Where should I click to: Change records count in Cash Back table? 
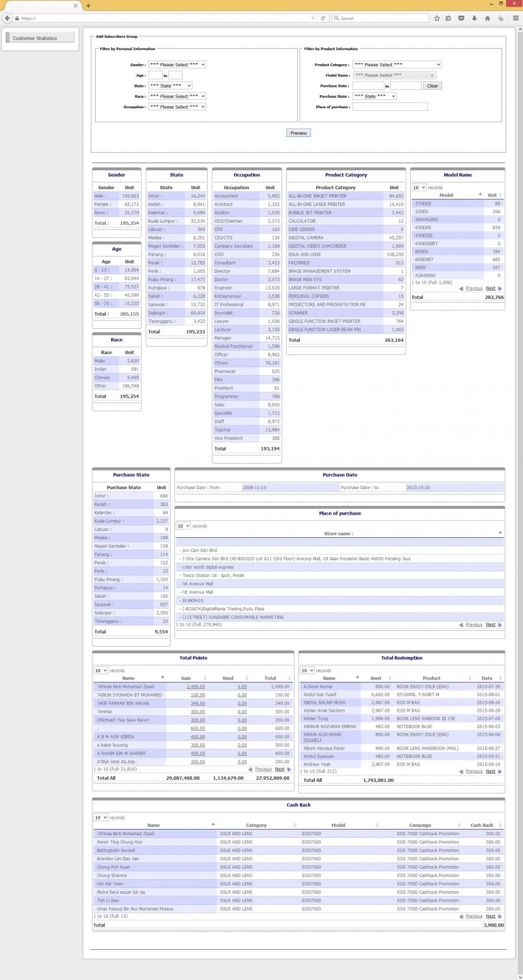(100, 817)
